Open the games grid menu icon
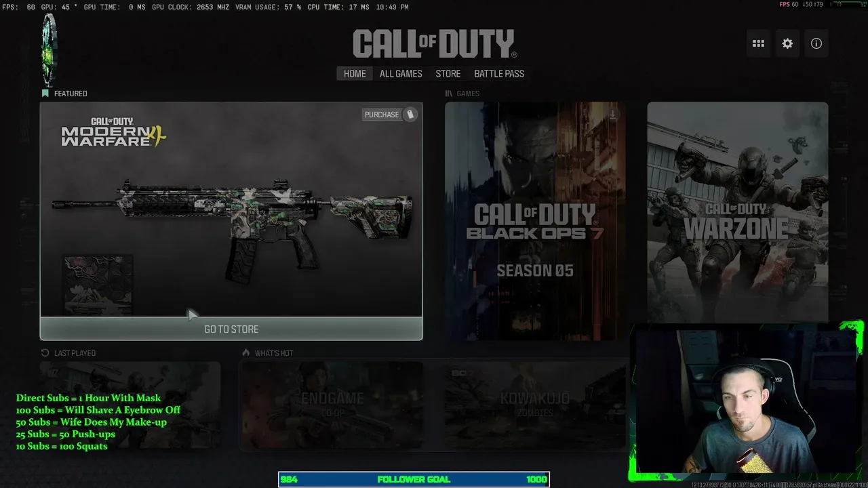The height and width of the screenshot is (488, 868). (x=758, y=43)
